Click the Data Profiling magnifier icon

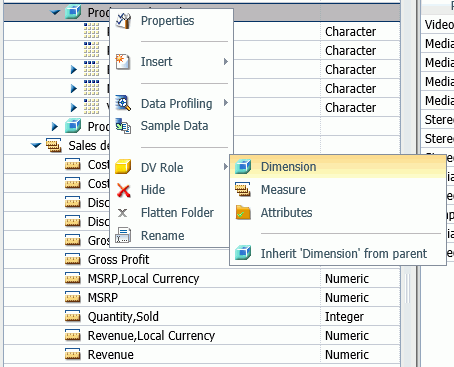pyautogui.click(x=123, y=103)
